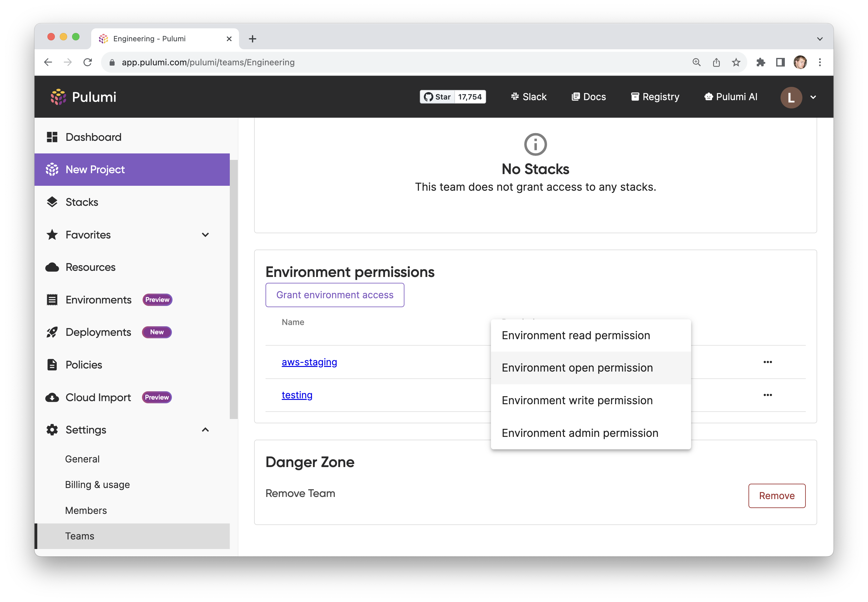
Task: Click the sidebar vertical scrollbar
Action: coord(234,289)
